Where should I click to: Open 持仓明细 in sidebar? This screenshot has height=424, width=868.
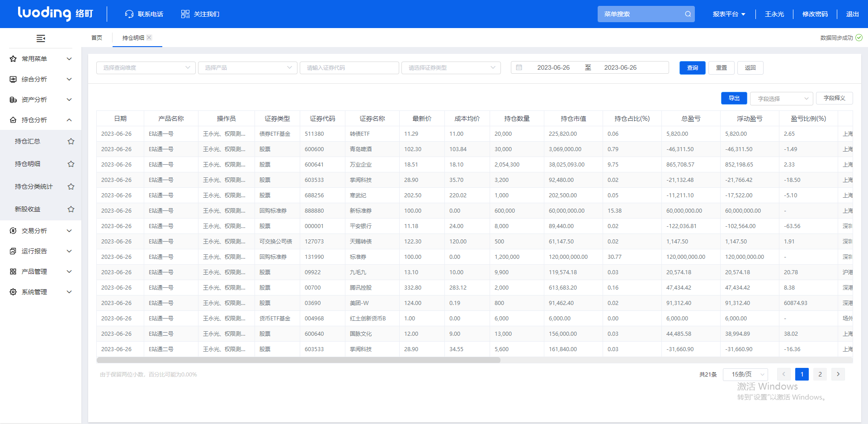pos(28,164)
